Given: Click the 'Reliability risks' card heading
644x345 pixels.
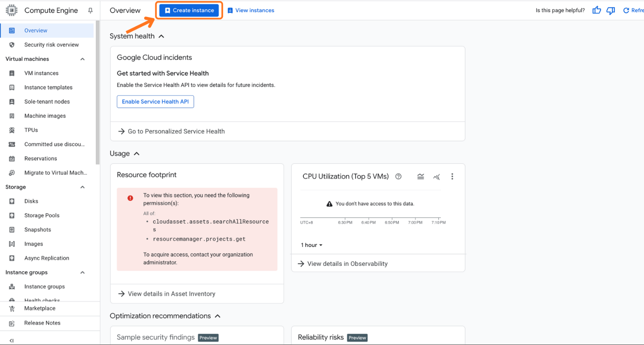Looking at the screenshot, I should pyautogui.click(x=321, y=337).
